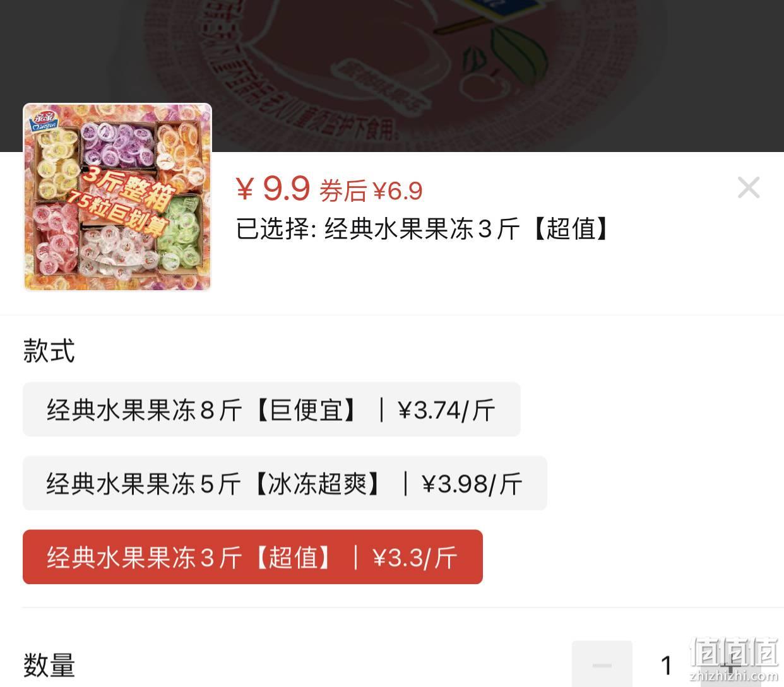Select the 5斤【冰冻超爽】jelly option
Screen dimensions: 784x687
coord(285,483)
